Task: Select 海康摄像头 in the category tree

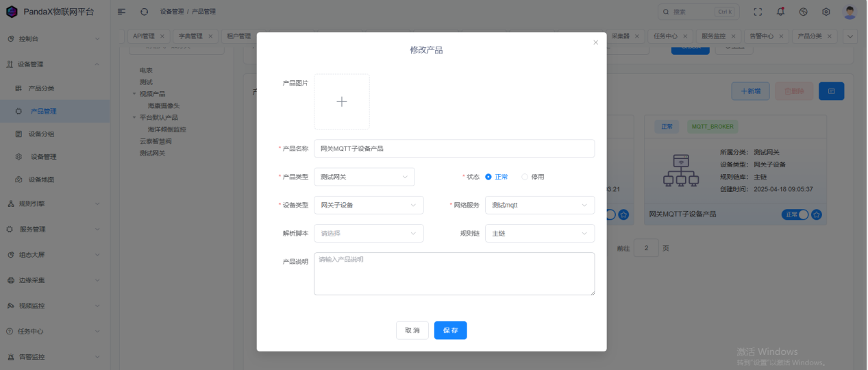Action: 164,106
